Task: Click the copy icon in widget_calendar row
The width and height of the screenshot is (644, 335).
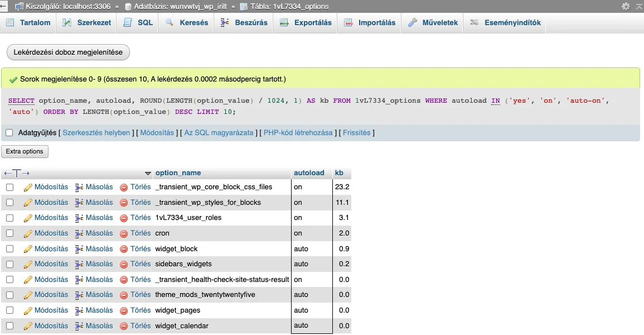Action: pyautogui.click(x=79, y=326)
